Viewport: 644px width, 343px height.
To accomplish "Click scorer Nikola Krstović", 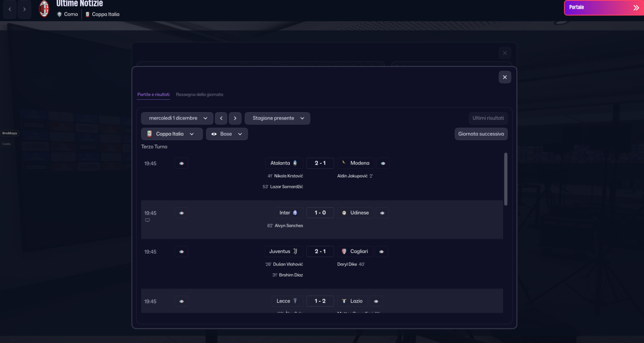I will 289,176.
